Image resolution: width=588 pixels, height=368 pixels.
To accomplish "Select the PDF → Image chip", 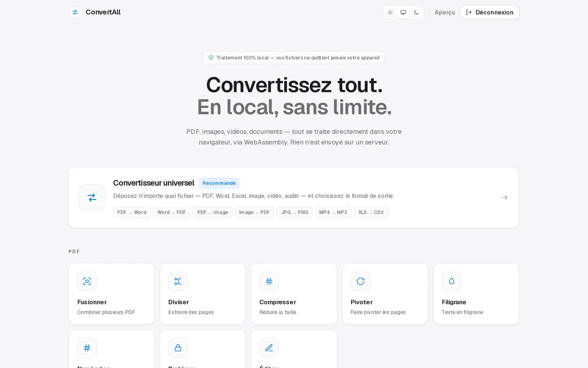I will coord(213,212).
